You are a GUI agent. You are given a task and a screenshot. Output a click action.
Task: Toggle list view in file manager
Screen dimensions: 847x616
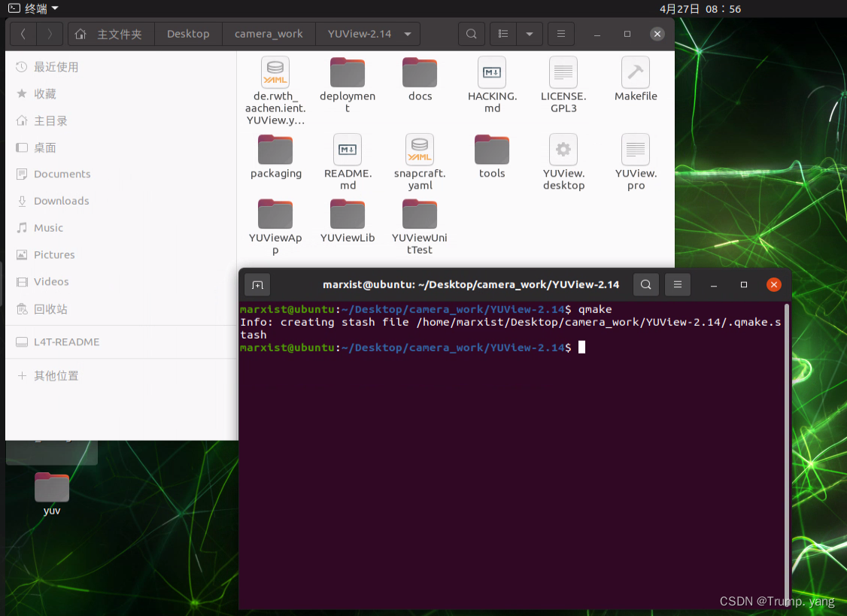[x=503, y=34]
